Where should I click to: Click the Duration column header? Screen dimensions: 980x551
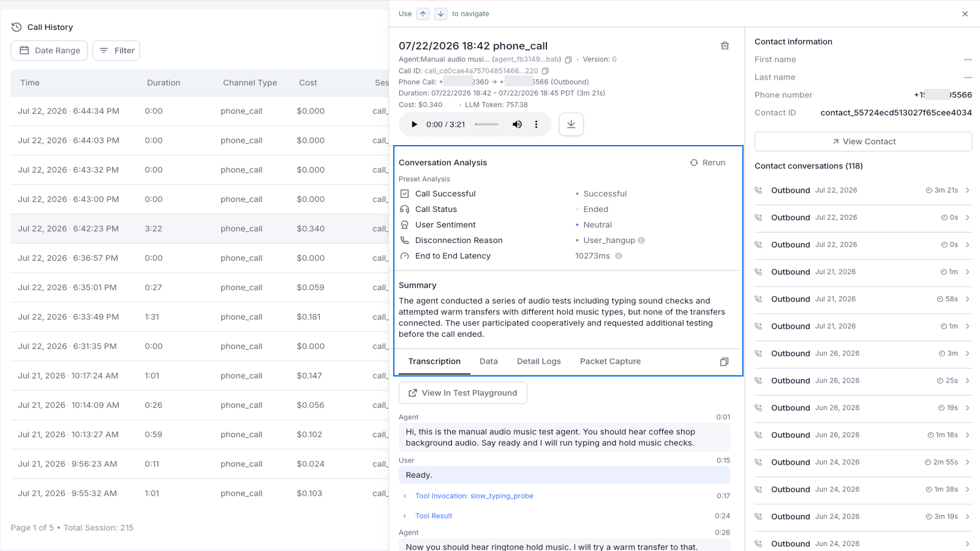(164, 83)
